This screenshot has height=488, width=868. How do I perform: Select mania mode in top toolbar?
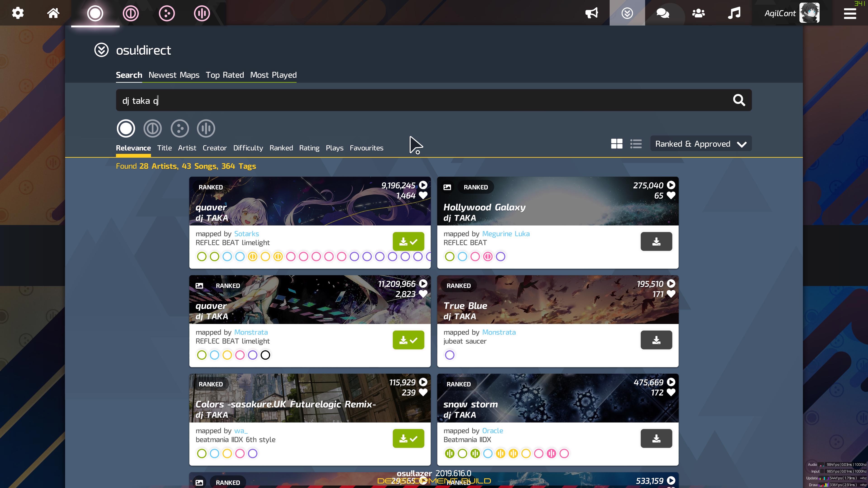click(x=202, y=14)
